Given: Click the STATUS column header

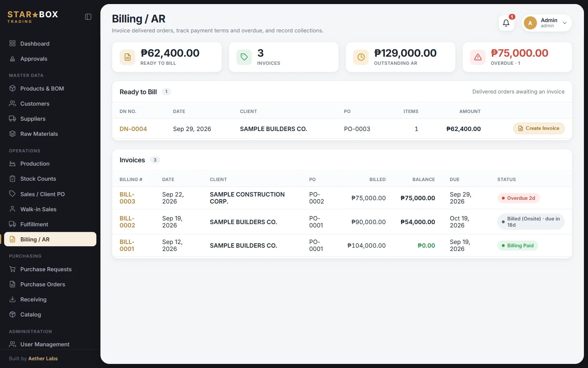Looking at the screenshot, I should coord(506,180).
